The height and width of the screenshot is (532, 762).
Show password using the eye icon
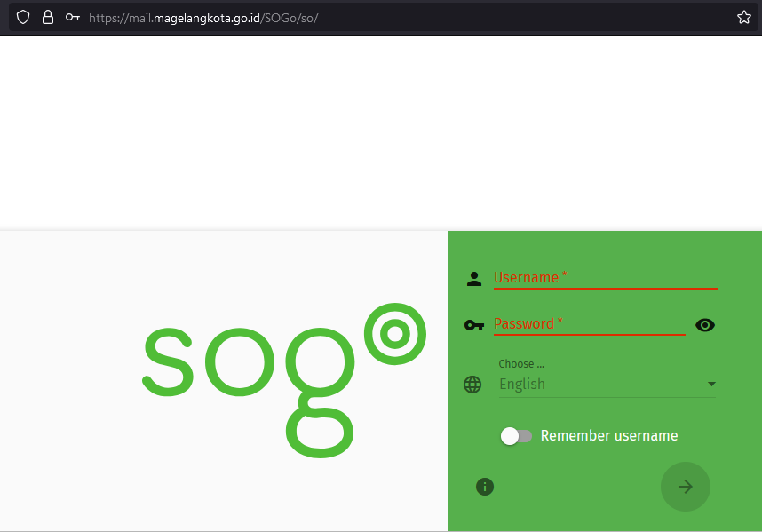tap(705, 325)
